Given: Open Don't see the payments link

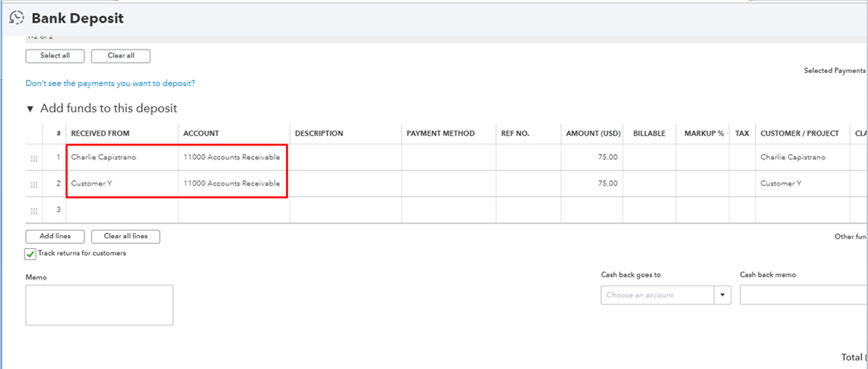Looking at the screenshot, I should point(110,84).
